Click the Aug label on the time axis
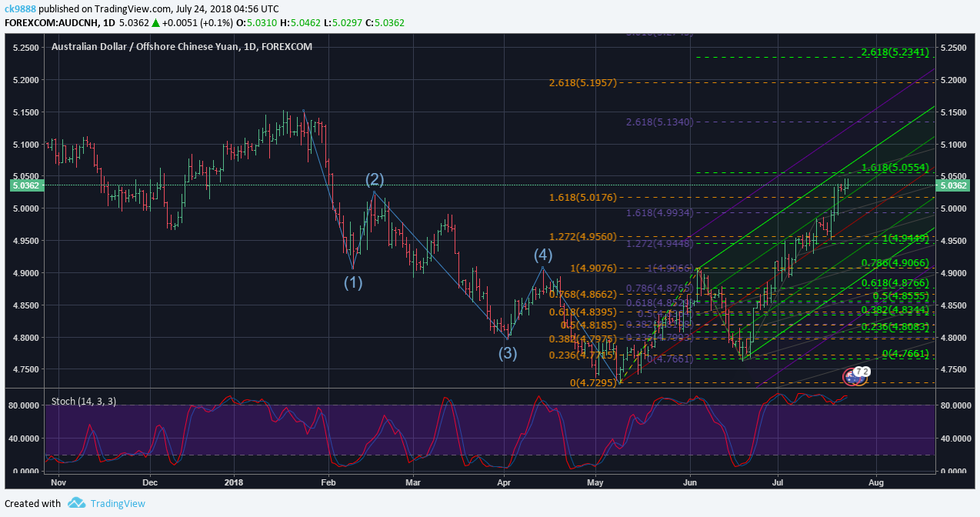980x517 pixels. coord(876,483)
